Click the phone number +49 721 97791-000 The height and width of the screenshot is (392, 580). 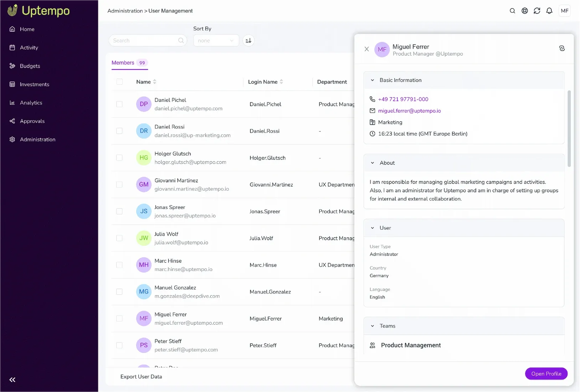(403, 99)
